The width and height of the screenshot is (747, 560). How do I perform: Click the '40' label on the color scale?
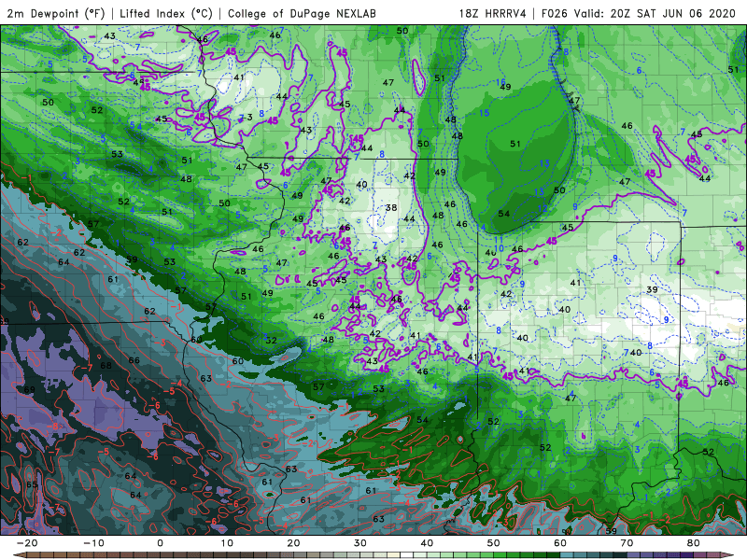427,543
